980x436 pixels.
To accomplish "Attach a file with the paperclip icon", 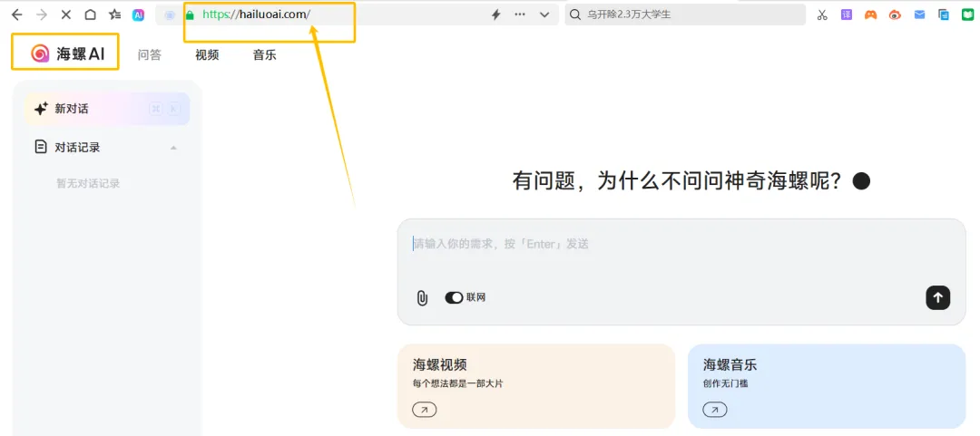I will [422, 298].
